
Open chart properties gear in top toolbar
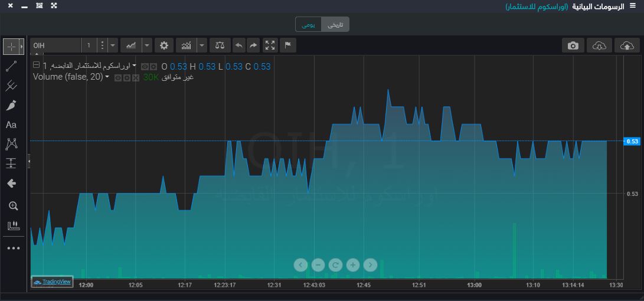pos(164,45)
